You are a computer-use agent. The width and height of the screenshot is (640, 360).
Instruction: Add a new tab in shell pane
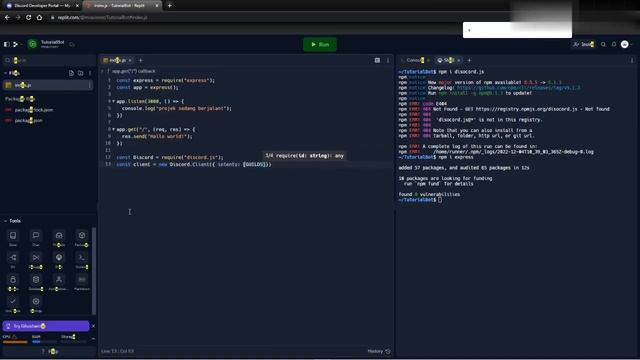pyautogui.click(x=469, y=60)
